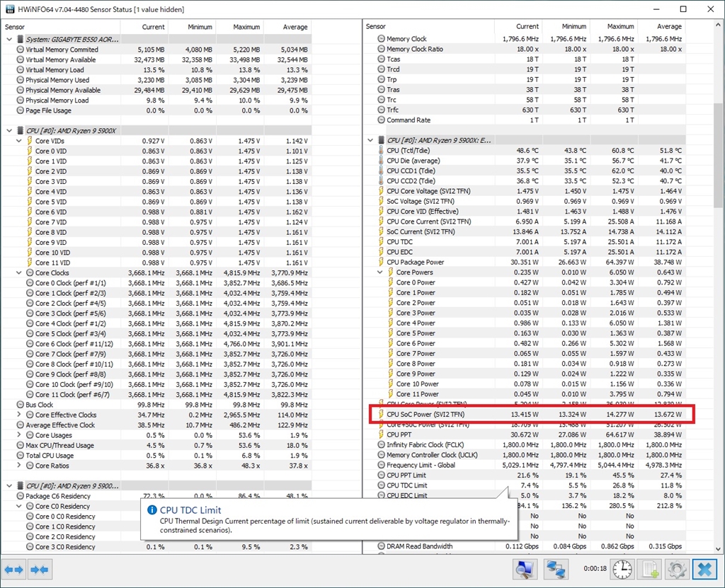Click Page File Usage circle icon
Image resolution: width=725 pixels, height=588 pixels.
[x=21, y=110]
